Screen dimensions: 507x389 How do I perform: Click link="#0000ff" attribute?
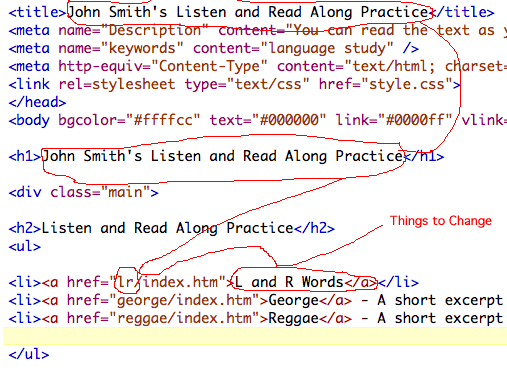click(394, 121)
